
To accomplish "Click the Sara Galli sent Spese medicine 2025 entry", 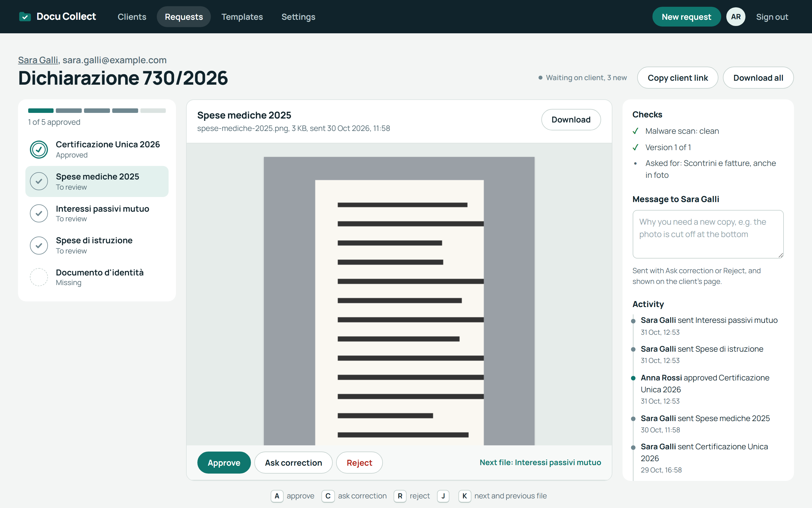I will 708,424.
